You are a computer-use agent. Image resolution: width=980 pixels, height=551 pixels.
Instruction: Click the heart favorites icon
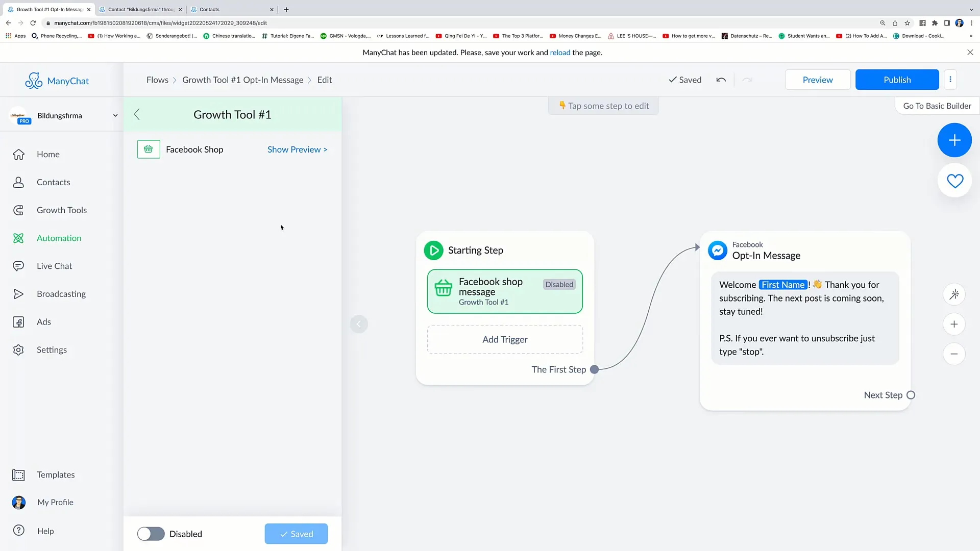[954, 181]
